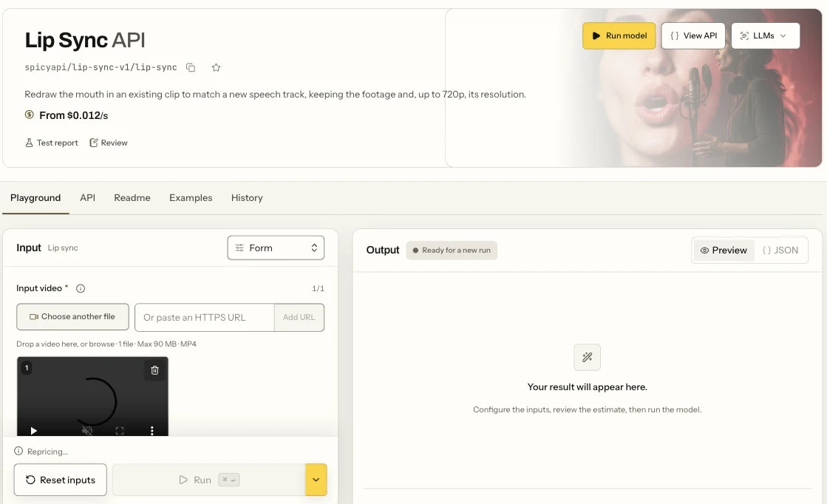Select the Preview output view
The image size is (827, 504).
click(x=724, y=251)
